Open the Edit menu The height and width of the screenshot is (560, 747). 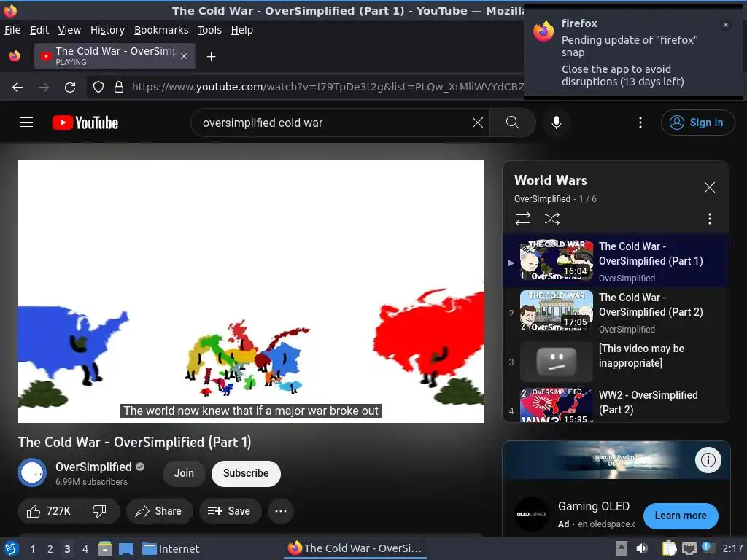pos(39,30)
